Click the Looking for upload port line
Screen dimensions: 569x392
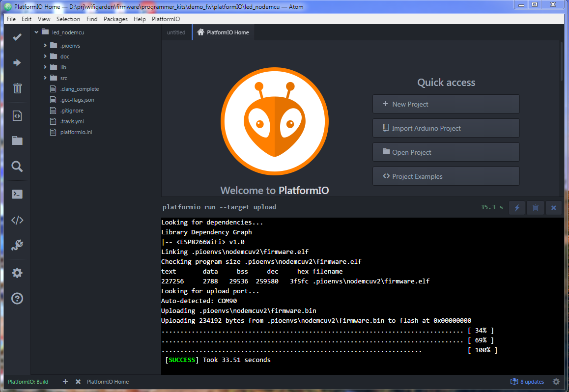point(210,291)
